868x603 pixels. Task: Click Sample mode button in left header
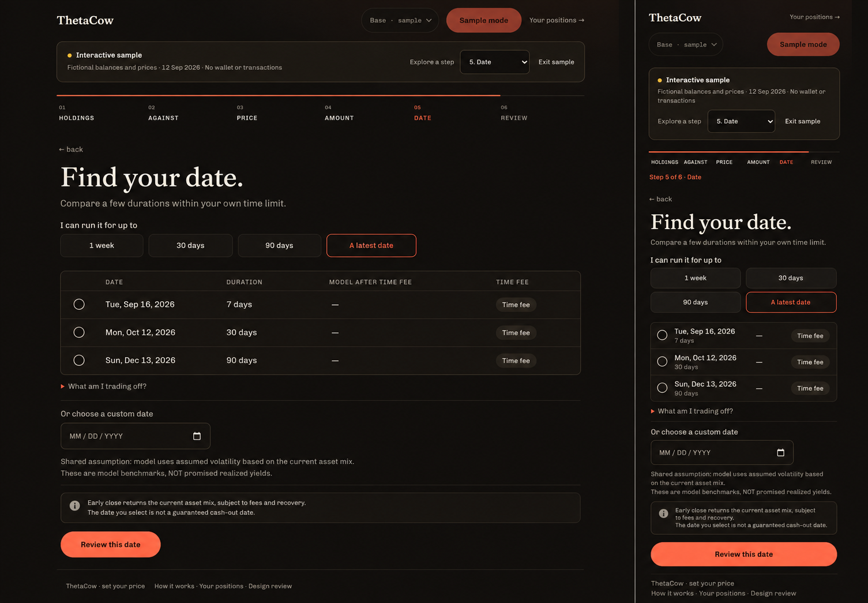484,20
